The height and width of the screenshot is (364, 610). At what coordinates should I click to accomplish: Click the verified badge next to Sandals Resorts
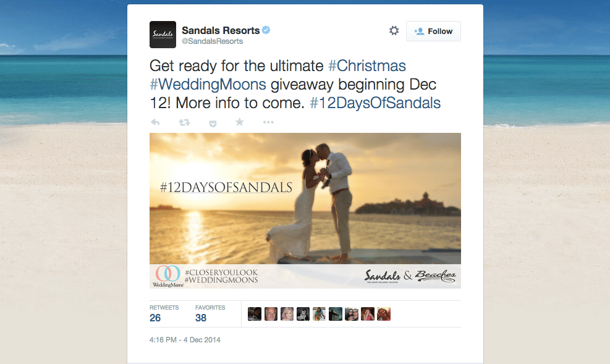click(266, 30)
